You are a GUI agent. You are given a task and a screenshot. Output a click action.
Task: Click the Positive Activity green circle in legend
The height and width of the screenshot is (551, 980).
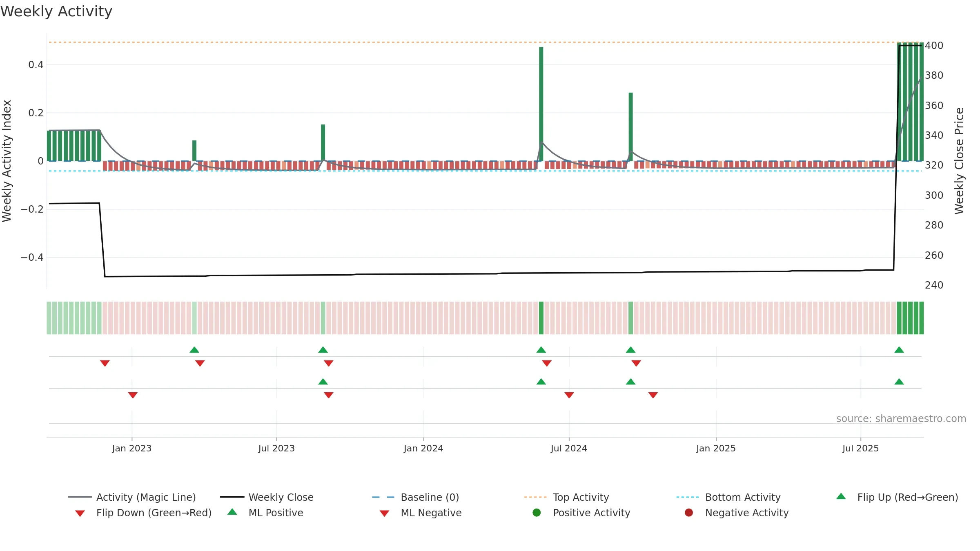click(x=537, y=513)
